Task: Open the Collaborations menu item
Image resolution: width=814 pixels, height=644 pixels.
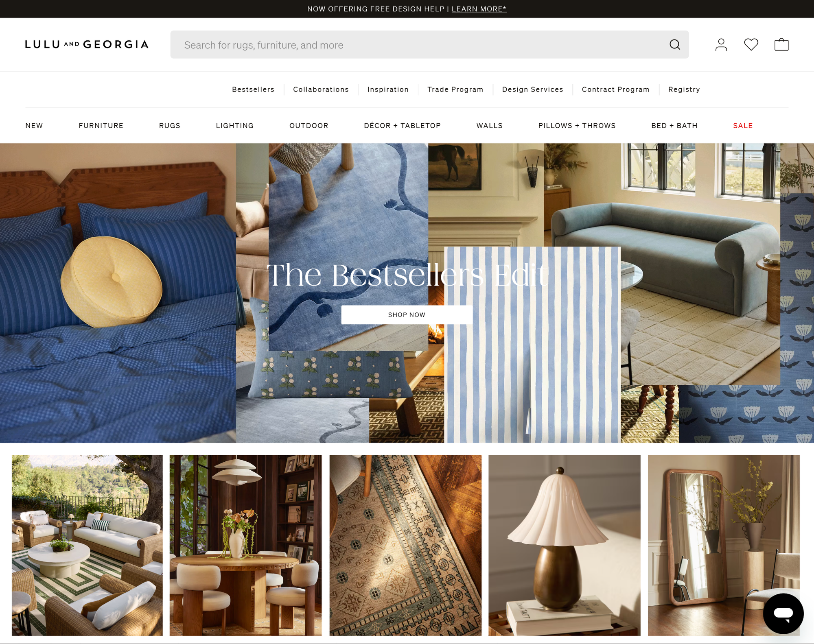Action: pos(321,90)
